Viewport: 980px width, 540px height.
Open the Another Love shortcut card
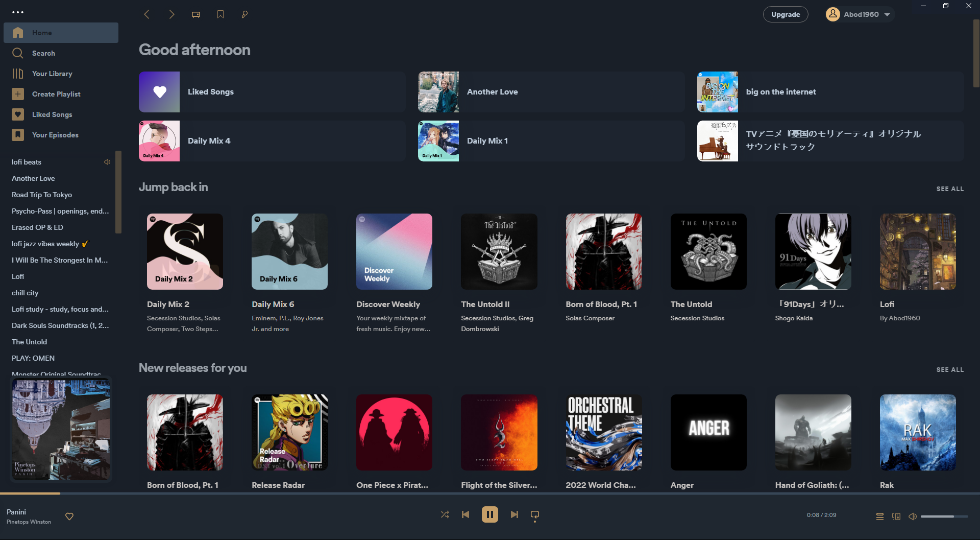coord(551,92)
